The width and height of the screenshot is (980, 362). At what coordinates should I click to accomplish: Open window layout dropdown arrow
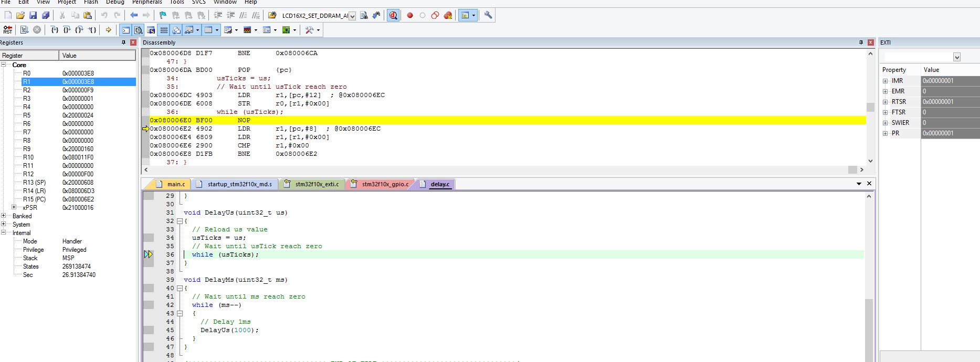pyautogui.click(x=473, y=16)
